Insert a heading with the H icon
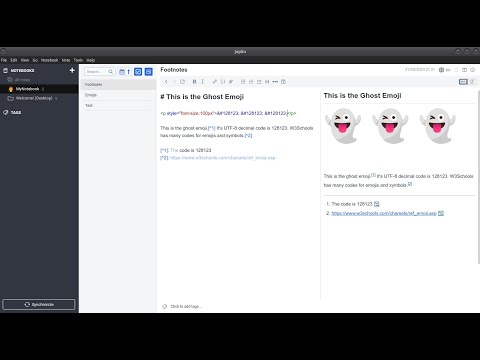The image size is (480, 360). click(x=267, y=82)
